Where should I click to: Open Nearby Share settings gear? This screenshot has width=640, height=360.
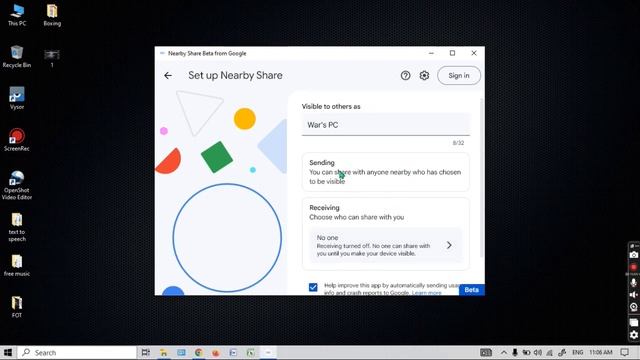424,76
